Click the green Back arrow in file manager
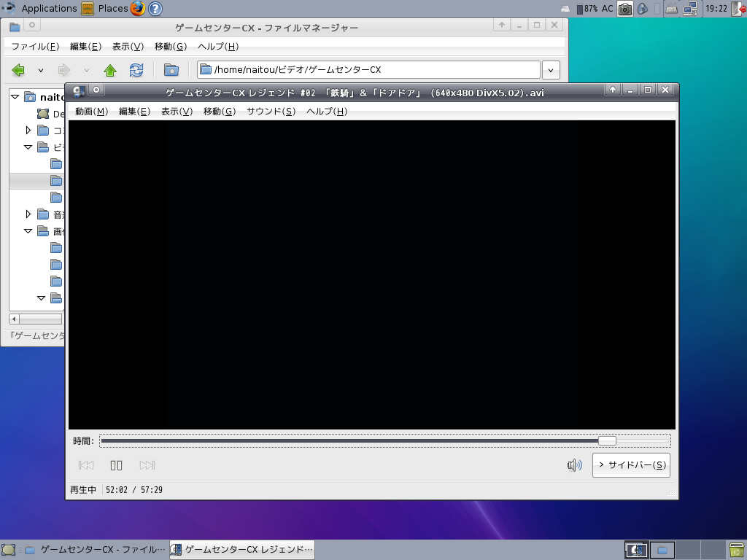The height and width of the screenshot is (560, 747). pyautogui.click(x=18, y=71)
